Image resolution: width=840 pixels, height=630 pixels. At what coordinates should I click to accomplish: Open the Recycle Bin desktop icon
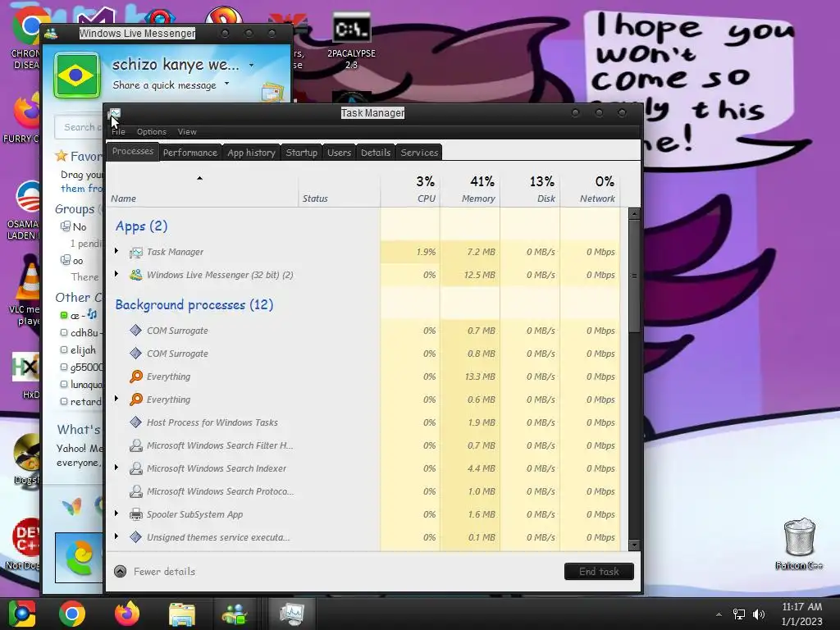coord(799,543)
